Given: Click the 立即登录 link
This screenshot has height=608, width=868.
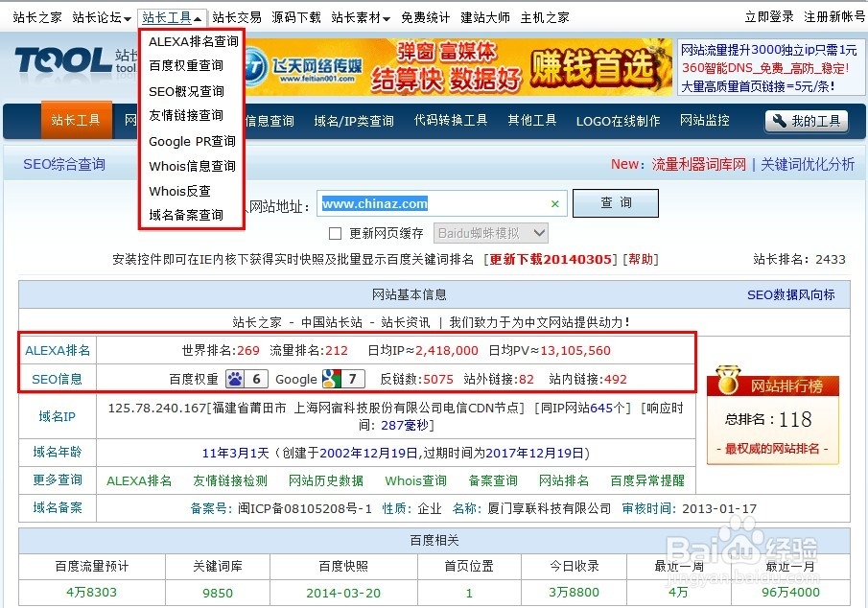Looking at the screenshot, I should 769,17.
